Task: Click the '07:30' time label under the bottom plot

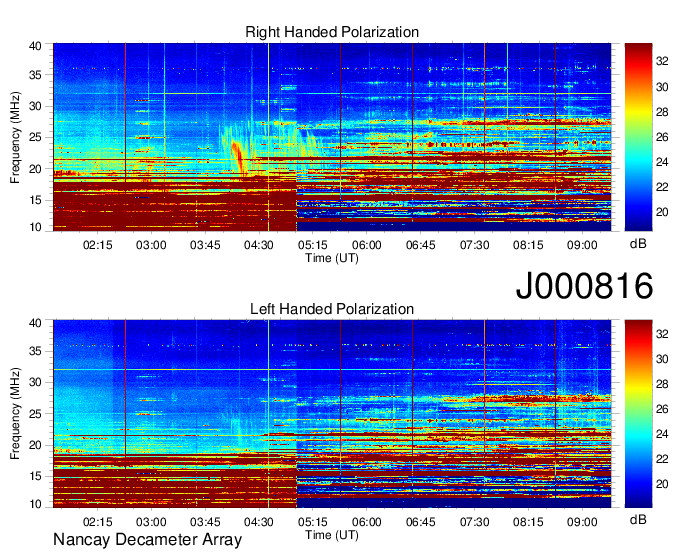Action: pos(474,522)
